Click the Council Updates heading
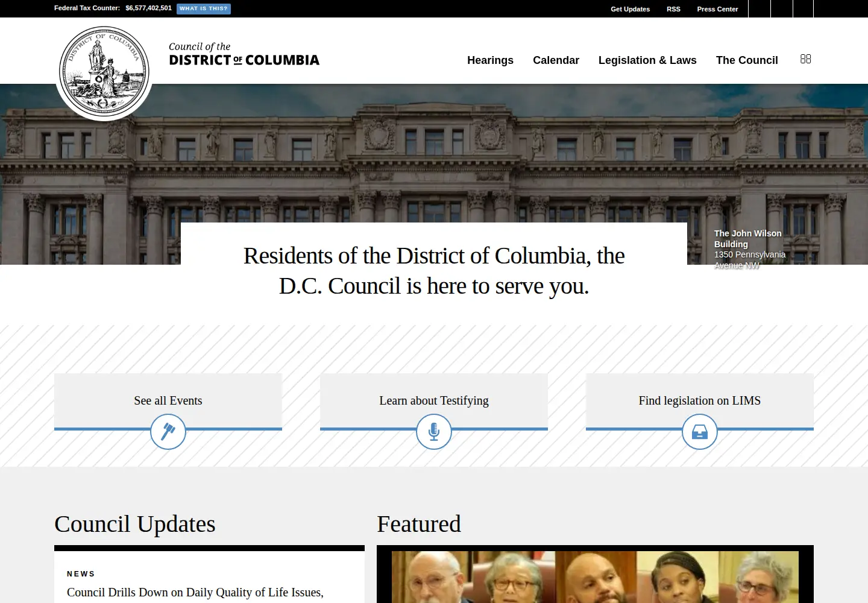Viewport: 868px width, 603px height. coord(135,524)
